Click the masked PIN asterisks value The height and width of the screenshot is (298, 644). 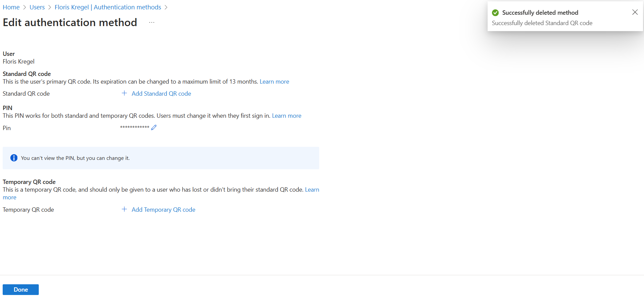click(x=135, y=127)
